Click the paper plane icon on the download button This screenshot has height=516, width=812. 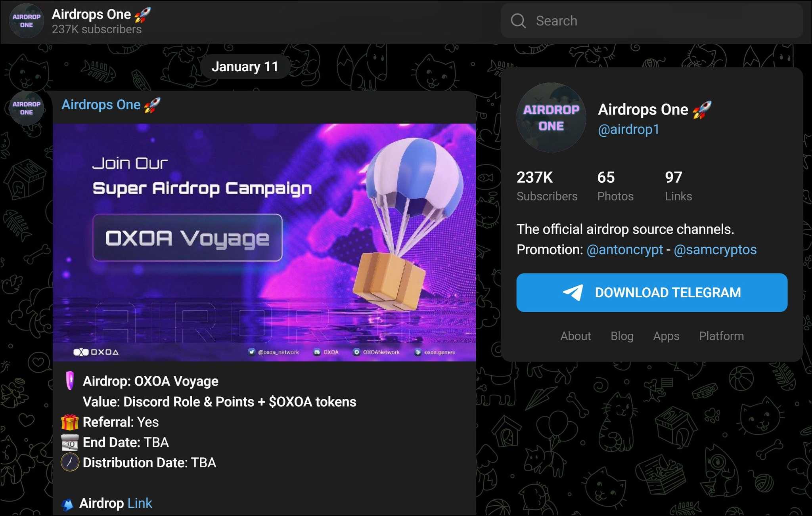(x=573, y=292)
